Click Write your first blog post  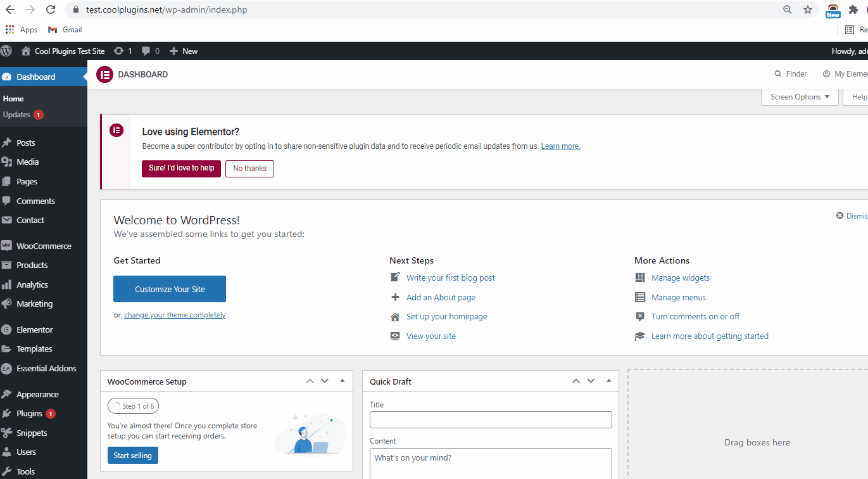(451, 278)
